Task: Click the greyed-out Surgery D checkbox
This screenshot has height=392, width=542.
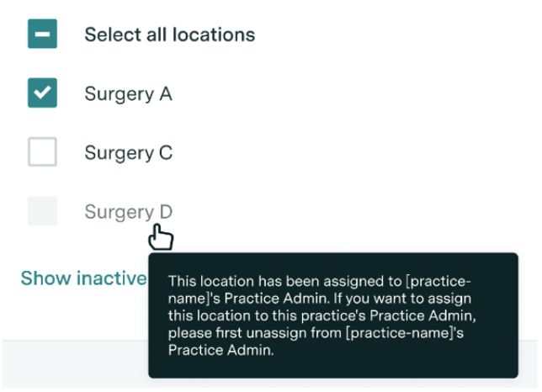Action: tap(42, 211)
